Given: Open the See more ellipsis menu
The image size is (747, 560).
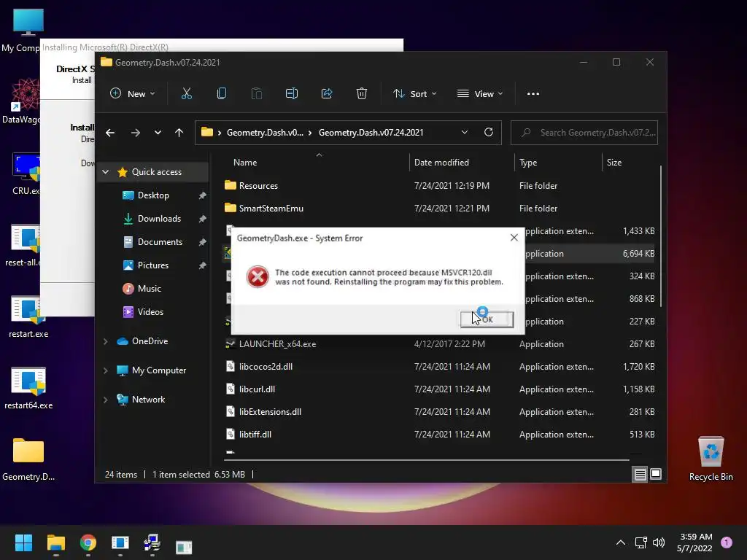Looking at the screenshot, I should pos(533,94).
